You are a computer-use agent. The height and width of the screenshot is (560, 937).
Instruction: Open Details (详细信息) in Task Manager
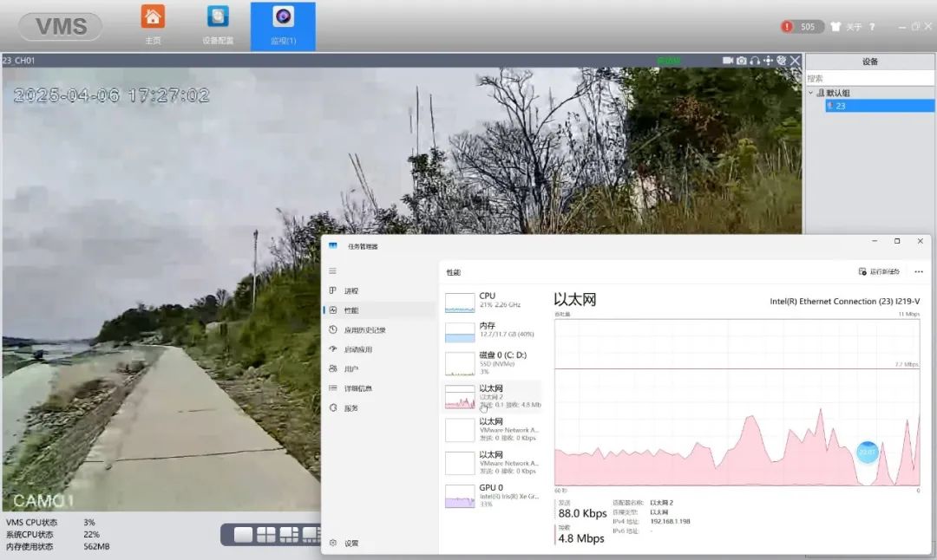(x=379, y=388)
